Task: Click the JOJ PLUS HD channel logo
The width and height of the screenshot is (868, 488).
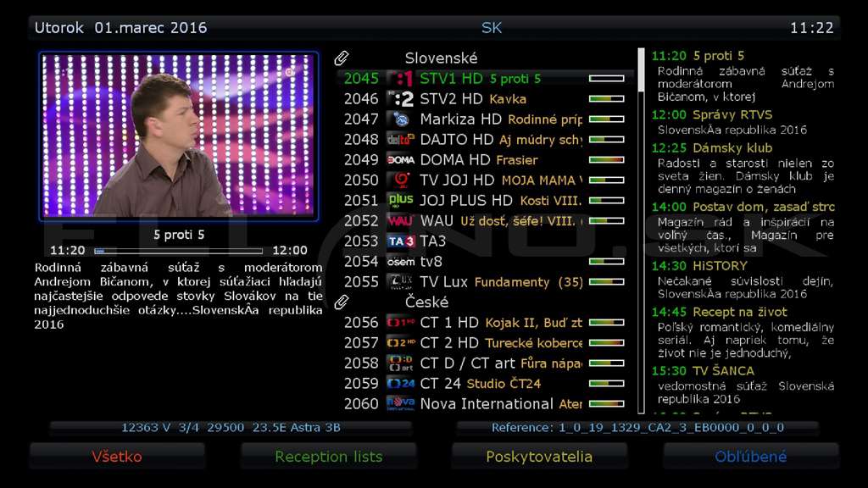Action: click(x=401, y=200)
